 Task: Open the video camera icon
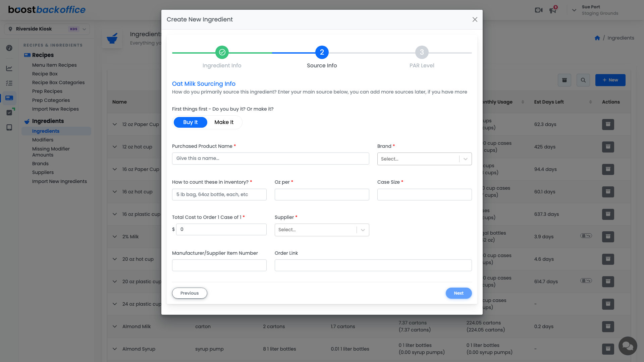[x=539, y=10]
